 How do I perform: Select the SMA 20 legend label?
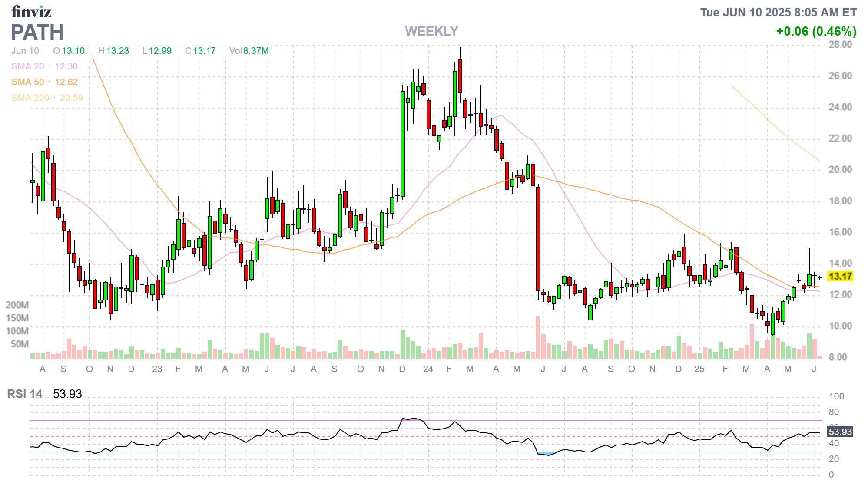pyautogui.click(x=28, y=66)
